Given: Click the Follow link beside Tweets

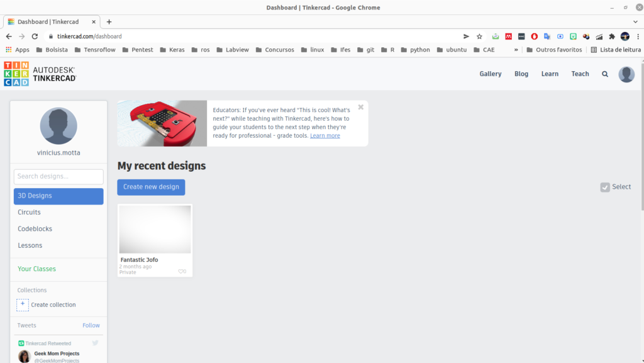Looking at the screenshot, I should click(x=91, y=325).
